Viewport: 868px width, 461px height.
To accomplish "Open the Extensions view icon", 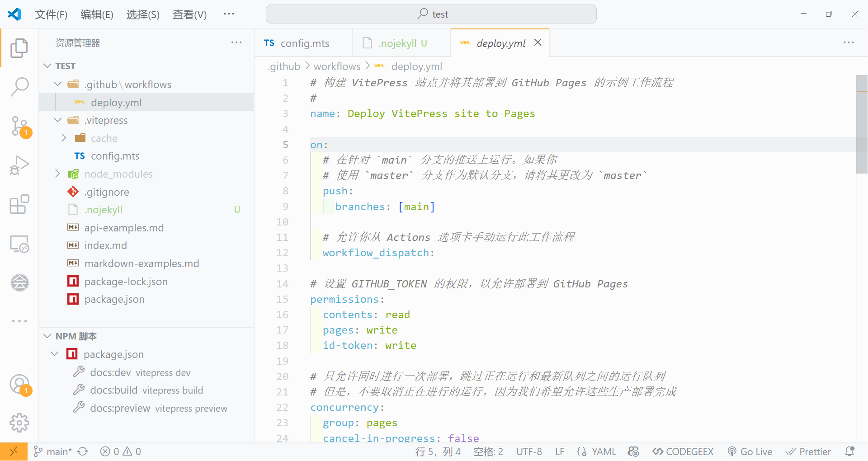I will 19,205.
